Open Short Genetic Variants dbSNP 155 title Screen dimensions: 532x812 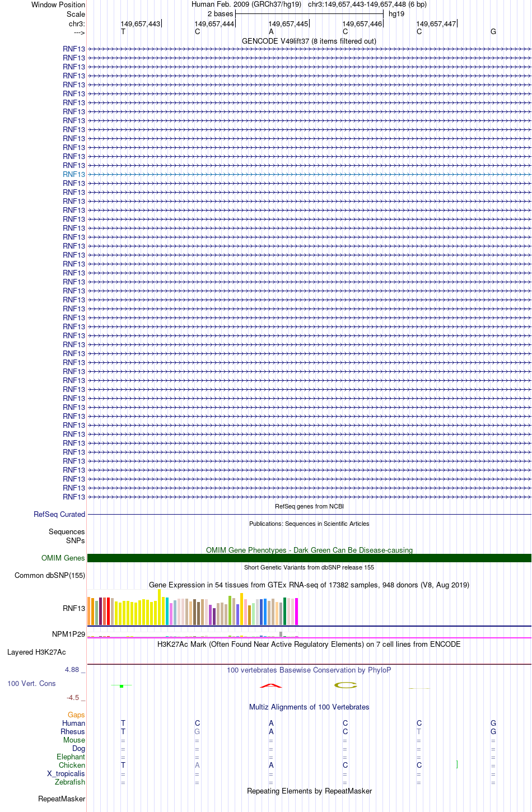click(309, 567)
